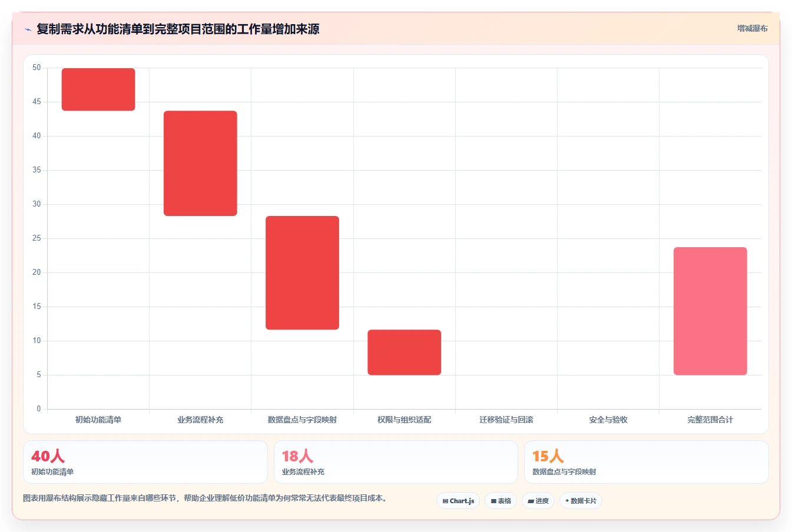
Task: Open the 18人 业务流程补充 stat card
Action: click(x=396, y=462)
